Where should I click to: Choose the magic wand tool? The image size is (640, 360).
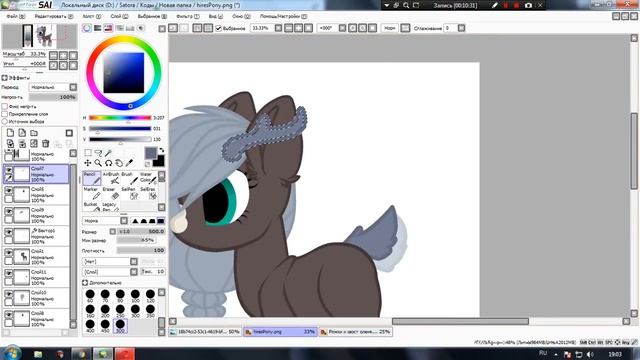click(109, 153)
